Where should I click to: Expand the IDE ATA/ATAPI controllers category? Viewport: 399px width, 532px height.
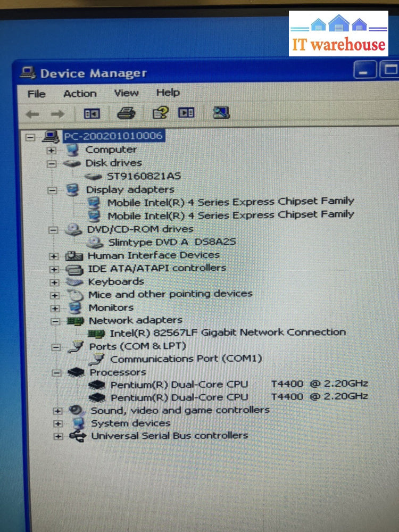tap(54, 269)
